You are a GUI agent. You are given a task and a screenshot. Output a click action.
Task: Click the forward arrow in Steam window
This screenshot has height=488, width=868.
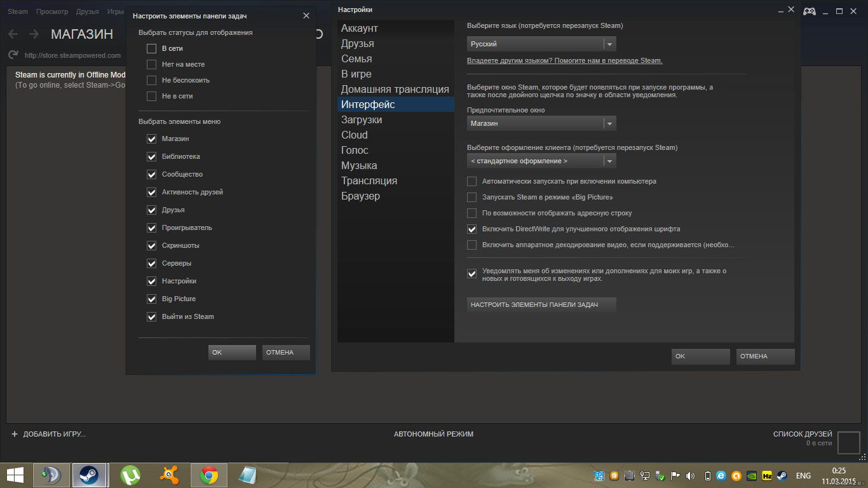tap(34, 34)
